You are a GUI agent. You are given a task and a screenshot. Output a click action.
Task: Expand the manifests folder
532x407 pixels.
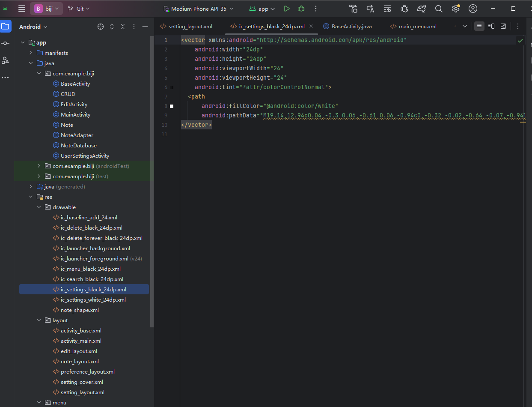pos(31,53)
